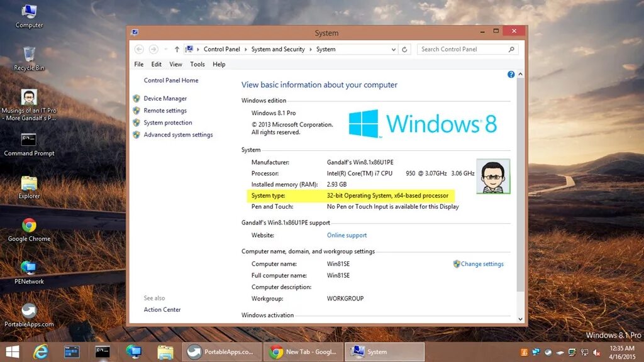Click the muted speaker tray icon
Image resolution: width=644 pixels, height=362 pixels.
(x=597, y=353)
